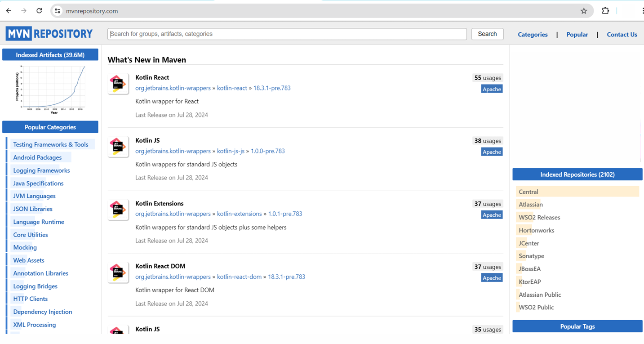The width and height of the screenshot is (644, 344).
Task: Open Core Utilities category
Action: 31,235
